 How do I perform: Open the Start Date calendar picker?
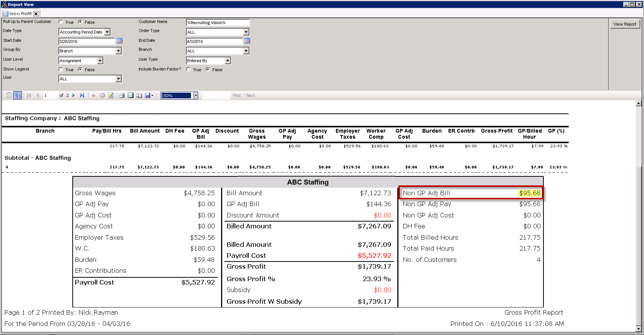pyautogui.click(x=119, y=41)
